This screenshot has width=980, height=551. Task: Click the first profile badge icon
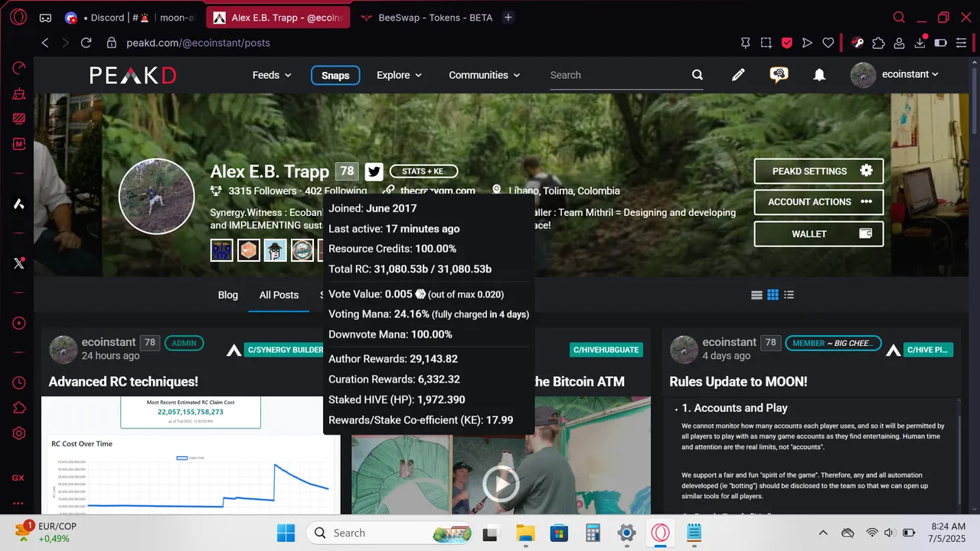click(221, 250)
